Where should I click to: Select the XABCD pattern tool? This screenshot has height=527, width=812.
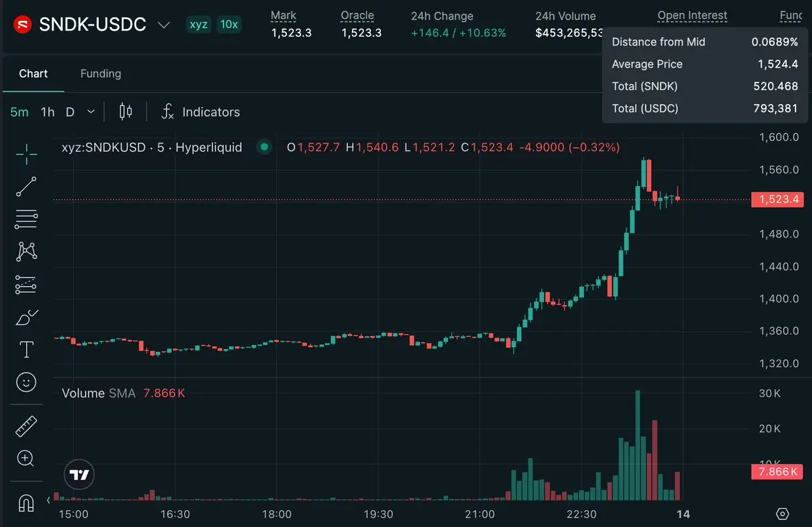[x=26, y=252]
